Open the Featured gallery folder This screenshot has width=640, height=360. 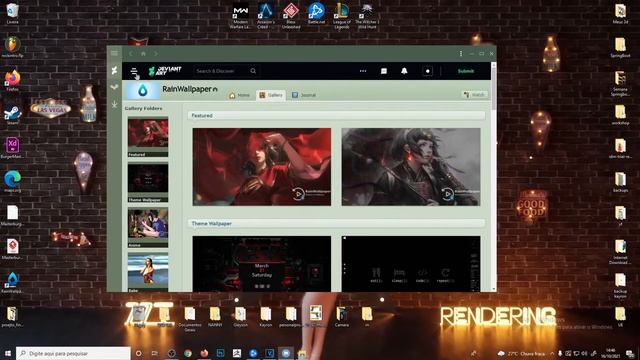point(148,137)
